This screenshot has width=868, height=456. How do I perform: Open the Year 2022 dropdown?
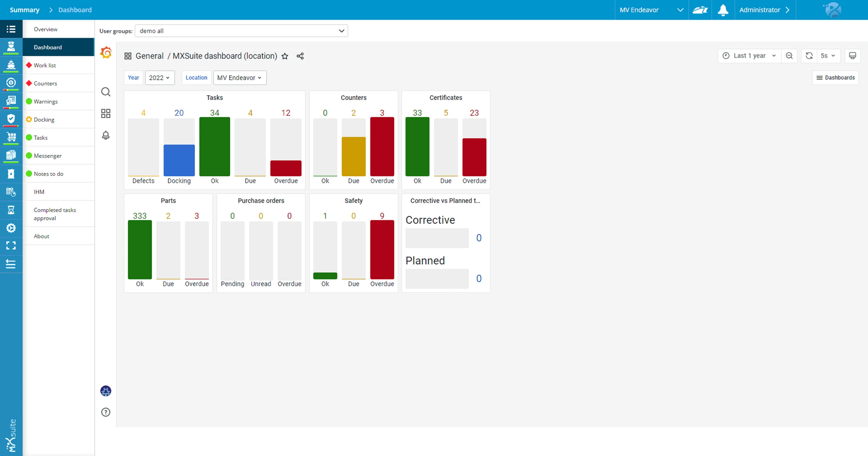pyautogui.click(x=159, y=78)
